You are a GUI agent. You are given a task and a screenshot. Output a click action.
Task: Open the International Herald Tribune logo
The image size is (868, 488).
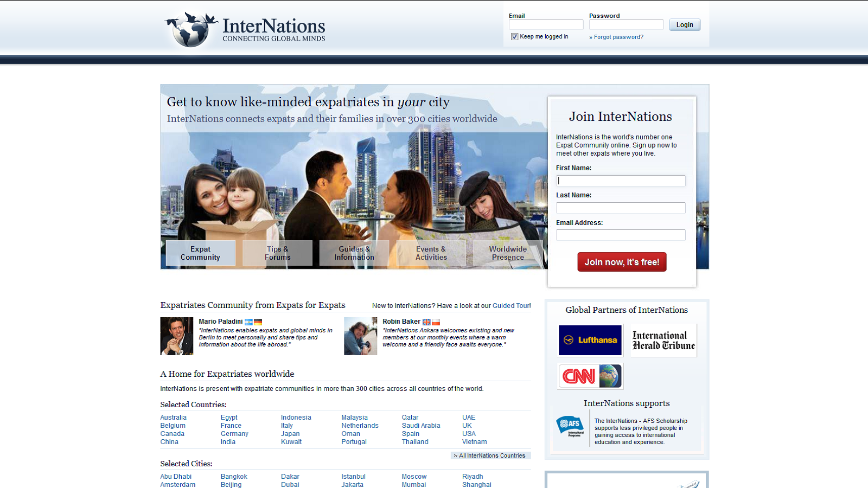tap(663, 341)
